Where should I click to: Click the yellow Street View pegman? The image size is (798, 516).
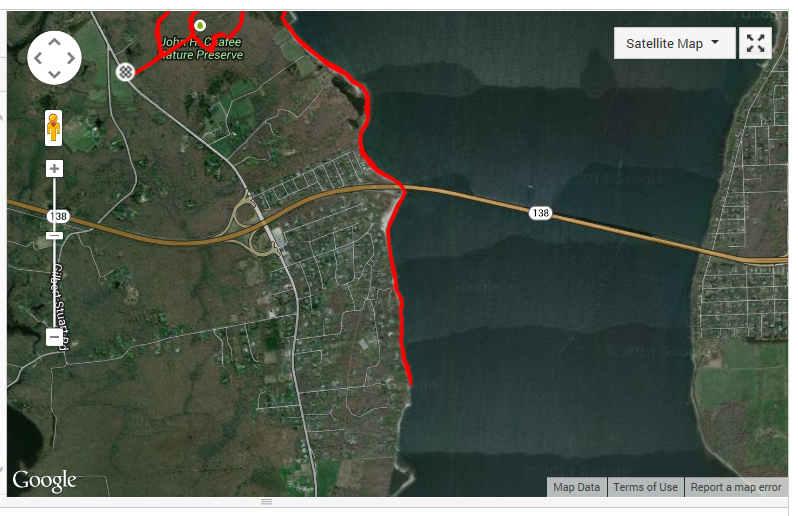[x=53, y=128]
